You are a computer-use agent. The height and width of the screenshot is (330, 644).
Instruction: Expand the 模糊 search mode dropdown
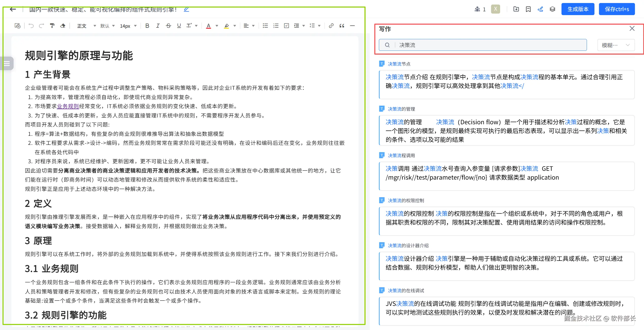click(616, 45)
